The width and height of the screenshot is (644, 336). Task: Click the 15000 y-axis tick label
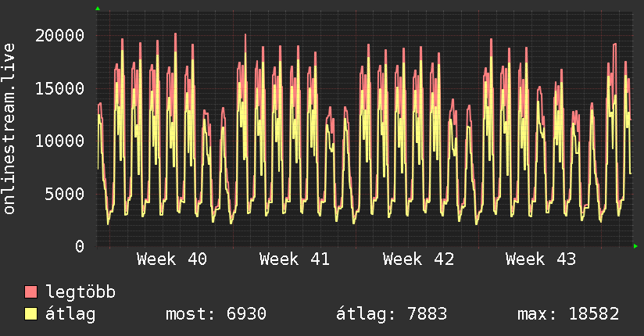tap(61, 88)
